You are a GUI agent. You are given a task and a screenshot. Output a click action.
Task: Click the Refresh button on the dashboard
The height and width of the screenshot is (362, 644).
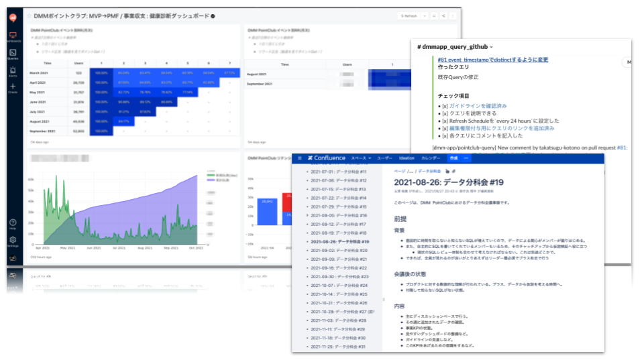click(x=409, y=16)
